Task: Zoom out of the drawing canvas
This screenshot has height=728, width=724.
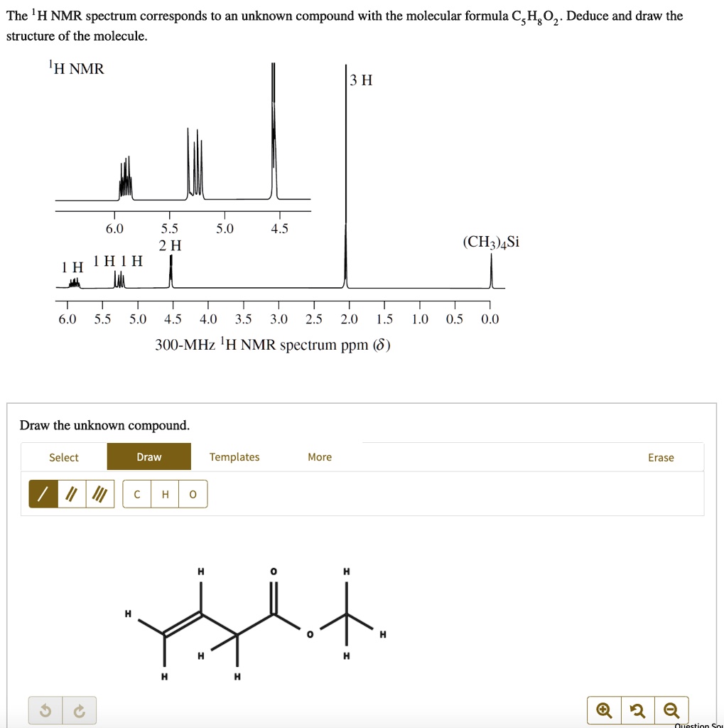Action: click(x=671, y=710)
